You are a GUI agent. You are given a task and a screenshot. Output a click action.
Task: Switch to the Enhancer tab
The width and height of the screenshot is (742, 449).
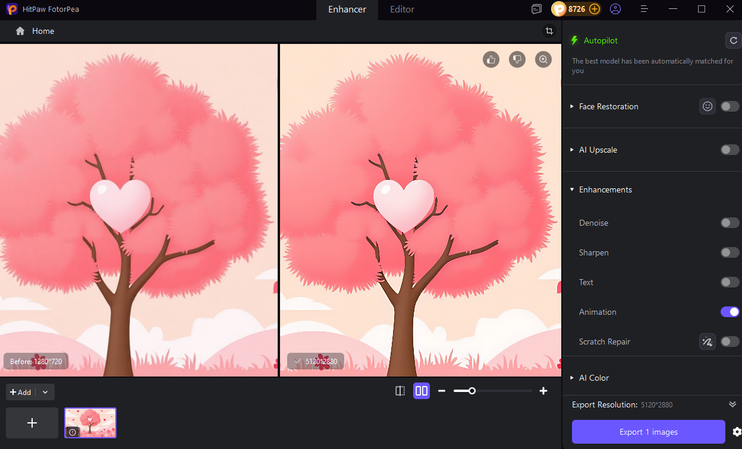click(x=347, y=9)
